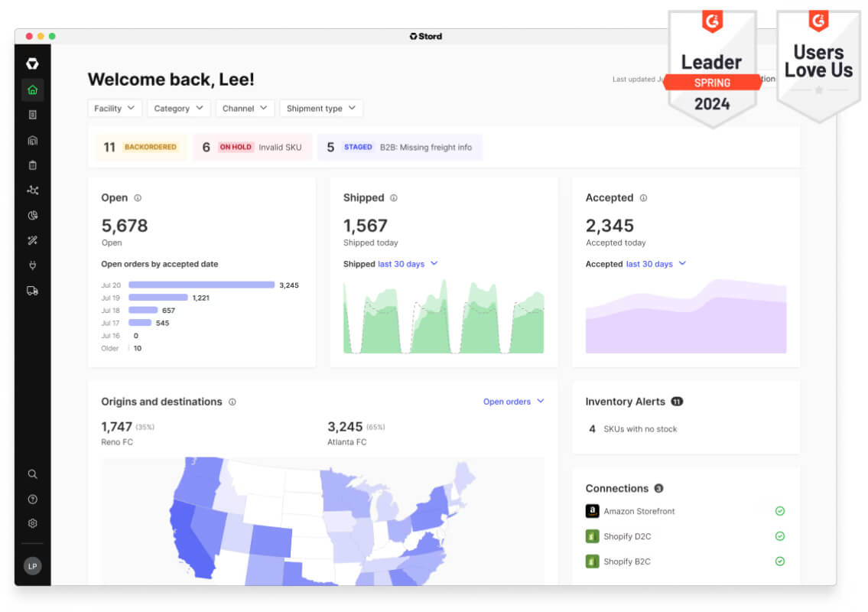Click the info icon beside Shipped
The height and width of the screenshot is (612, 868).
click(x=394, y=197)
